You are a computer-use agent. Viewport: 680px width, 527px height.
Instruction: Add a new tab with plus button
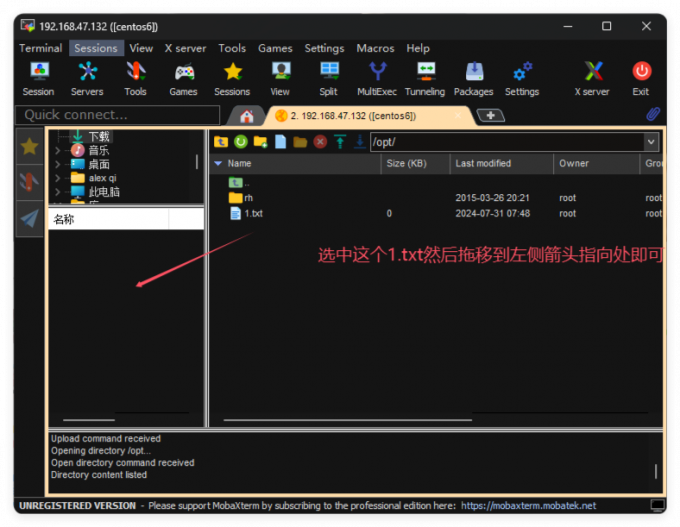pyautogui.click(x=490, y=115)
